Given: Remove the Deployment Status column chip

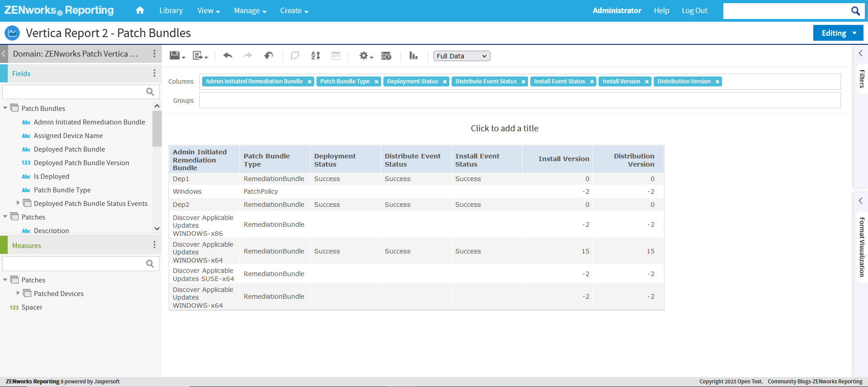Looking at the screenshot, I should 445,82.
